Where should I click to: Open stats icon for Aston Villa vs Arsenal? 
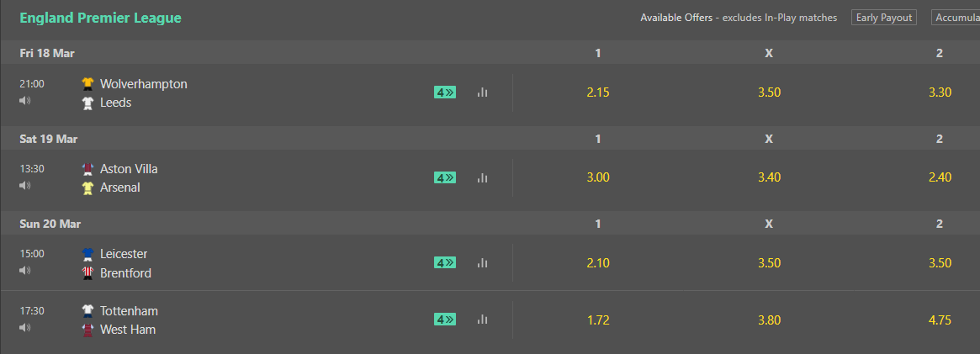point(482,178)
